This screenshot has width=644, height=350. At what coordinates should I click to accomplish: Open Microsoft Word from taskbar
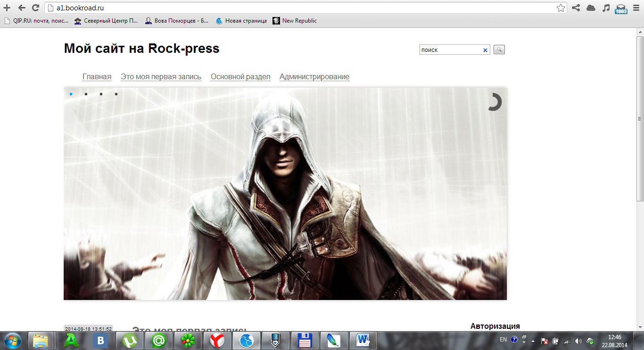(363, 341)
